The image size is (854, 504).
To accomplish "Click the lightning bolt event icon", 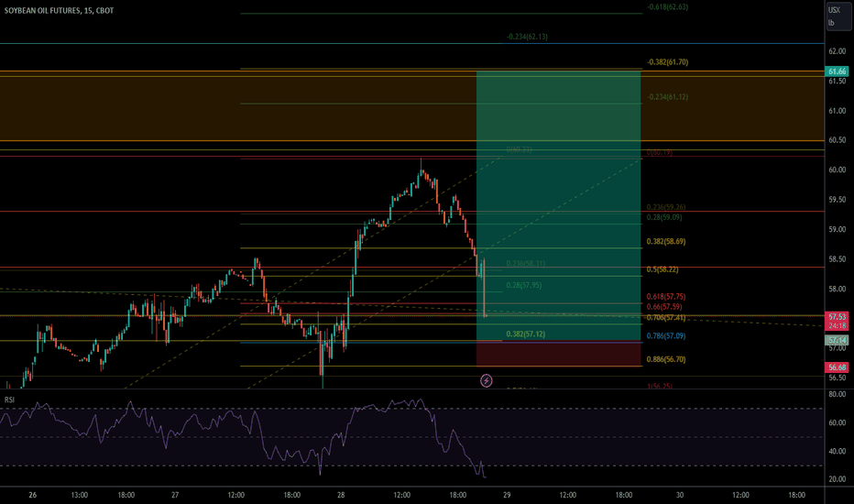I will tap(487, 381).
